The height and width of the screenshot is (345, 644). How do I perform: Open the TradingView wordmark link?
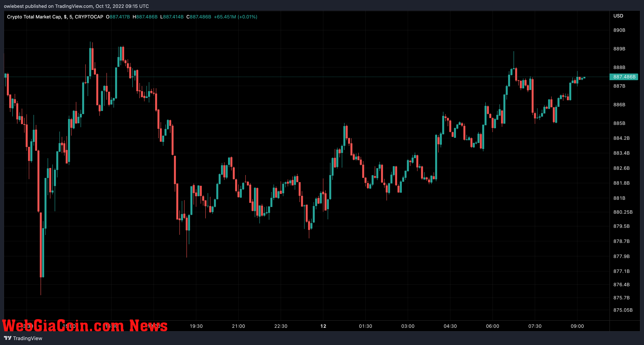point(27,338)
